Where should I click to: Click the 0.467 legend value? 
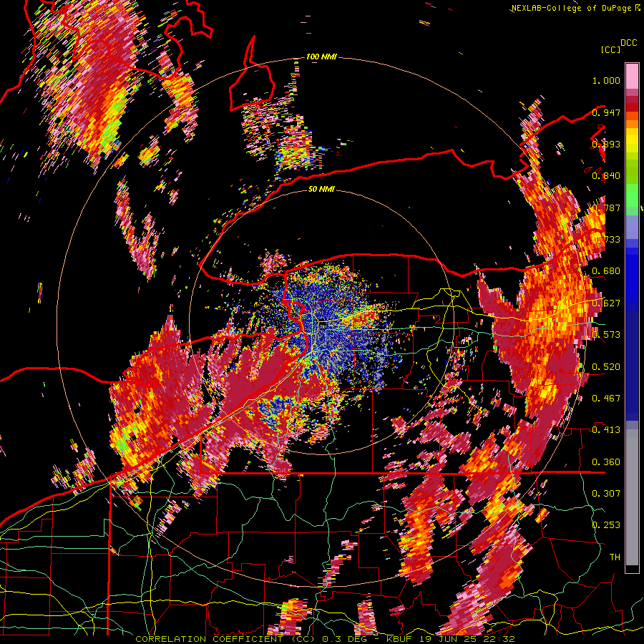click(606, 399)
